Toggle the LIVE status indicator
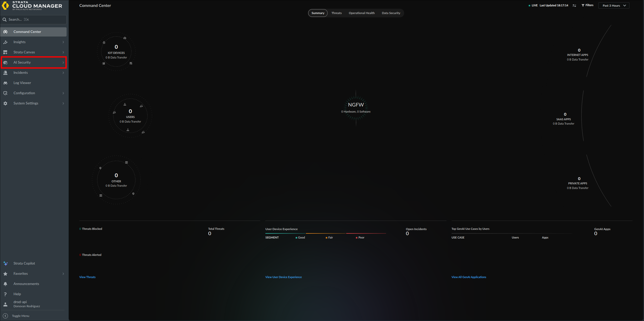644x321 pixels. click(533, 5)
